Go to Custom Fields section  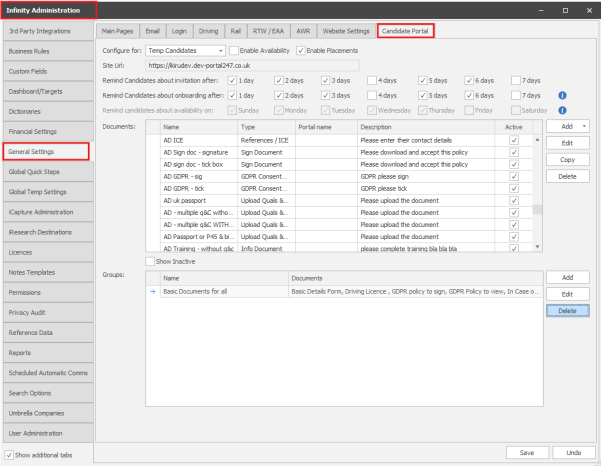coord(48,71)
